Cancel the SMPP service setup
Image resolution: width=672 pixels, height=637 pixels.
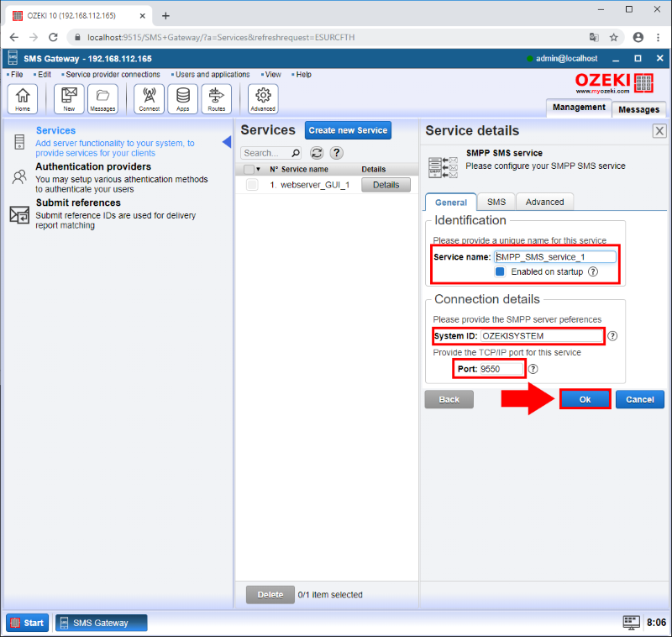coord(640,399)
